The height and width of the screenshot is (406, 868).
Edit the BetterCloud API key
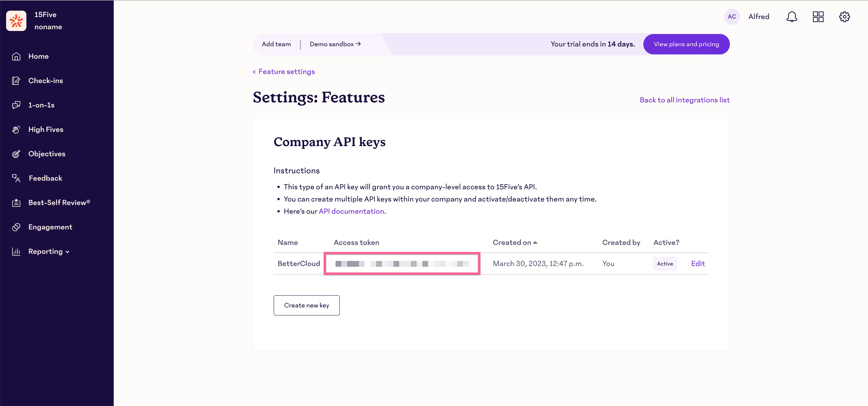point(698,263)
